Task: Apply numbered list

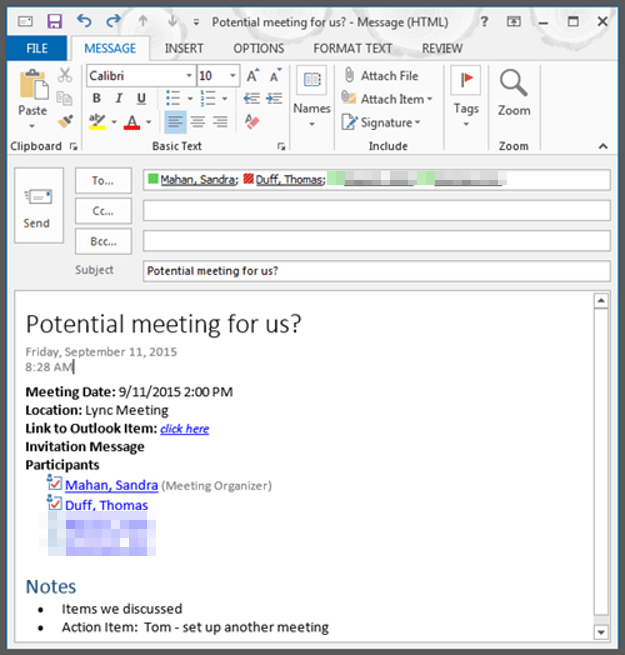Action: pyautogui.click(x=208, y=99)
